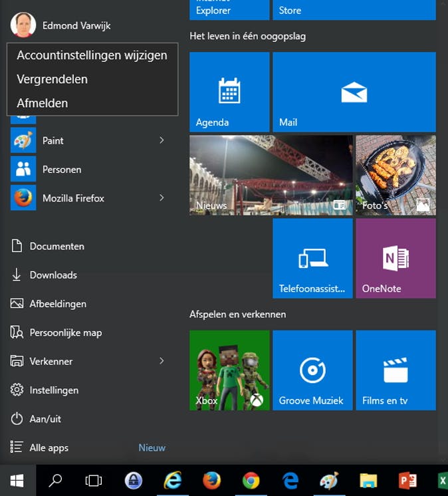Open Paint from the taskbar
Image resolution: width=448 pixels, height=496 pixels.
tap(329, 481)
